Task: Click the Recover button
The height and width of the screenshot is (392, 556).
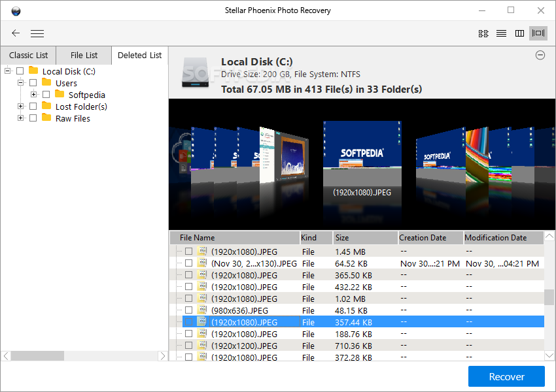Action: [506, 376]
